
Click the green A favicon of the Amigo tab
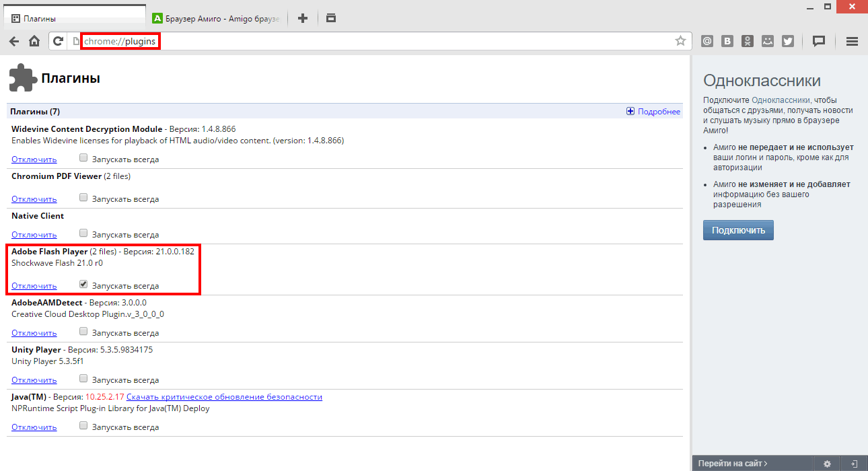pos(157,18)
